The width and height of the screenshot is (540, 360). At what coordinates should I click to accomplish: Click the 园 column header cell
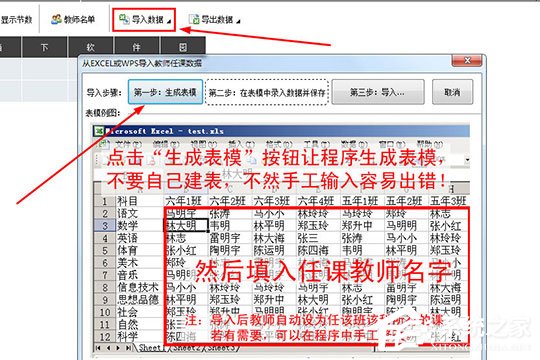tap(183, 47)
